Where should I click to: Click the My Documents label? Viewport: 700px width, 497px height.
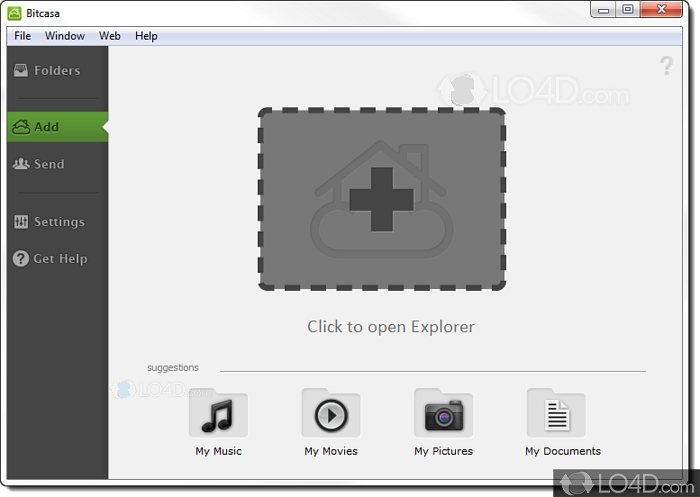pyautogui.click(x=563, y=451)
